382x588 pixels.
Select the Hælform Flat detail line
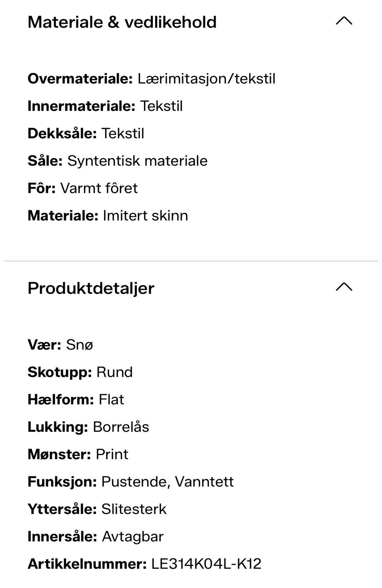[76, 400]
